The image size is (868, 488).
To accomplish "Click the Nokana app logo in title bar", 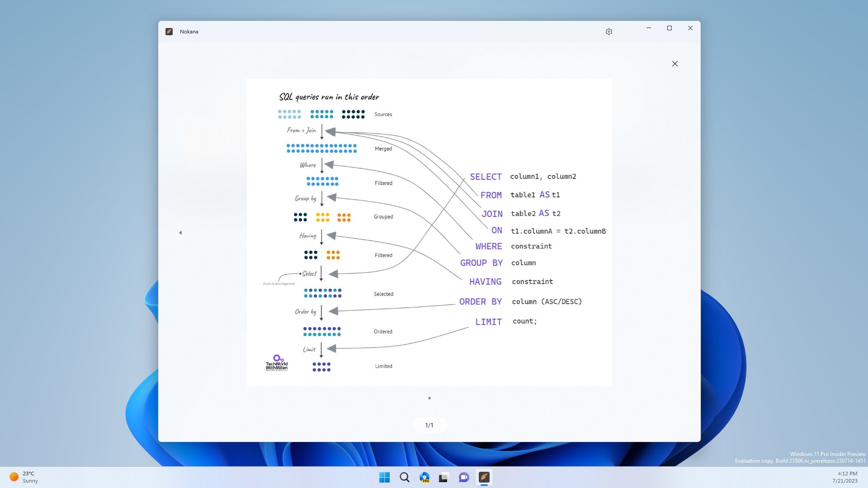I will [x=169, y=32].
